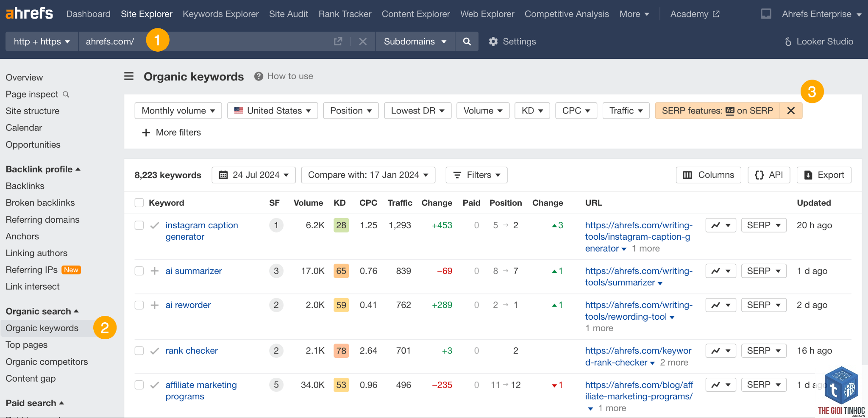This screenshot has height=418, width=868.
Task: Open Compare with: 17 Jan 2024 dropdown
Action: (x=368, y=175)
